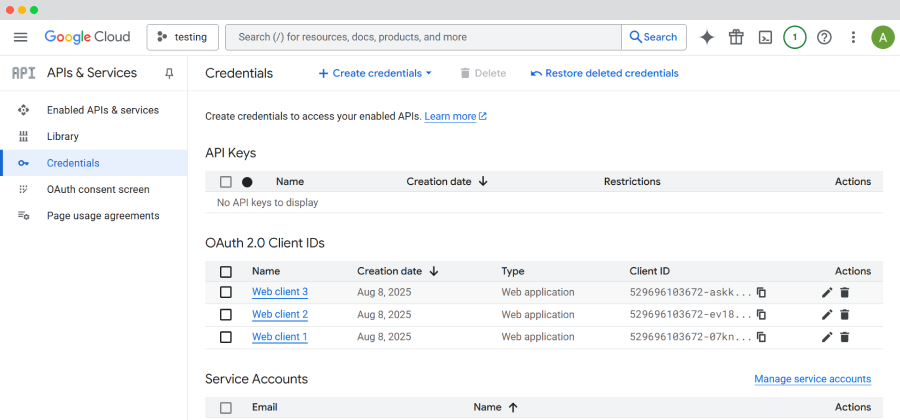Select Credentials in the sidebar
Screen dimensions: 900x420
(x=94, y=163)
